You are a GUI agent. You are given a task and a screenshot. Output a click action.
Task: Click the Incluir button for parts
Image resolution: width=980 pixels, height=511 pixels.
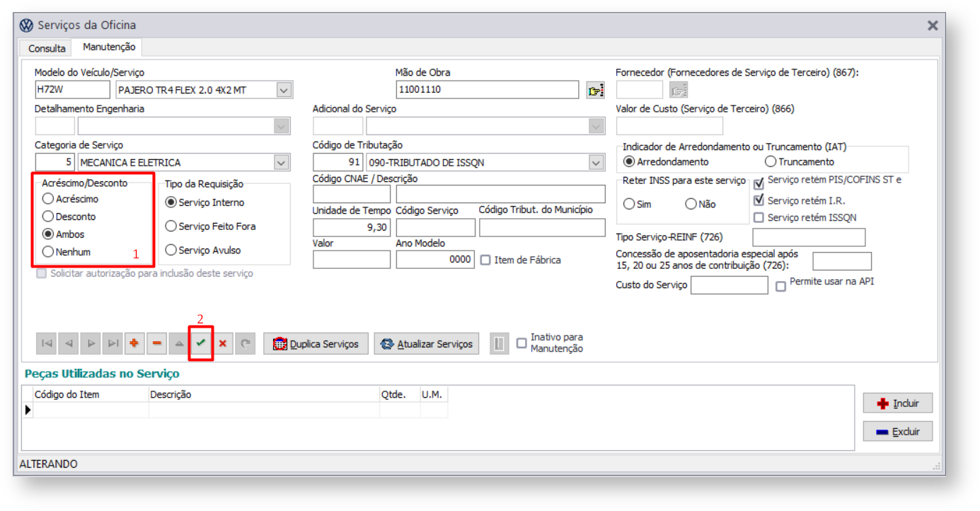click(x=897, y=403)
